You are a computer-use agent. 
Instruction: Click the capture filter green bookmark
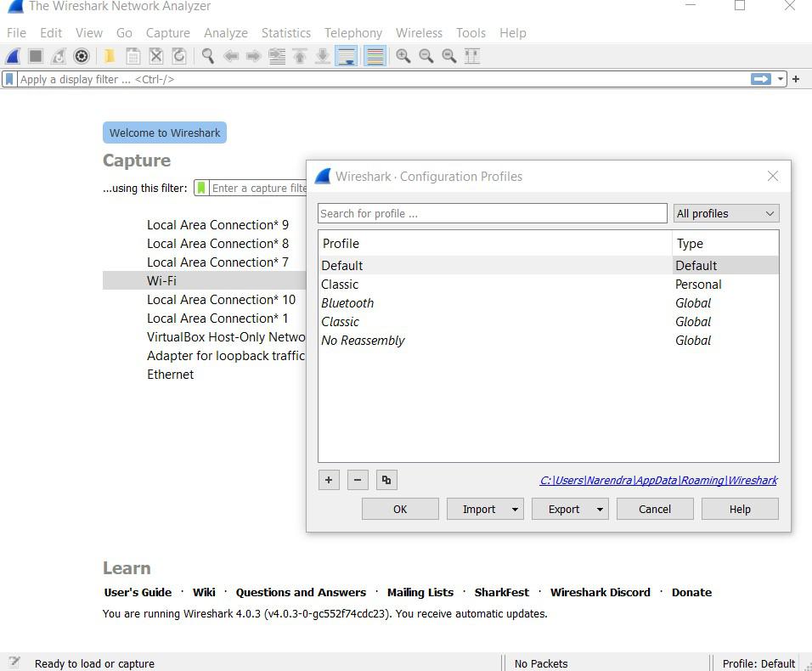tap(201, 188)
